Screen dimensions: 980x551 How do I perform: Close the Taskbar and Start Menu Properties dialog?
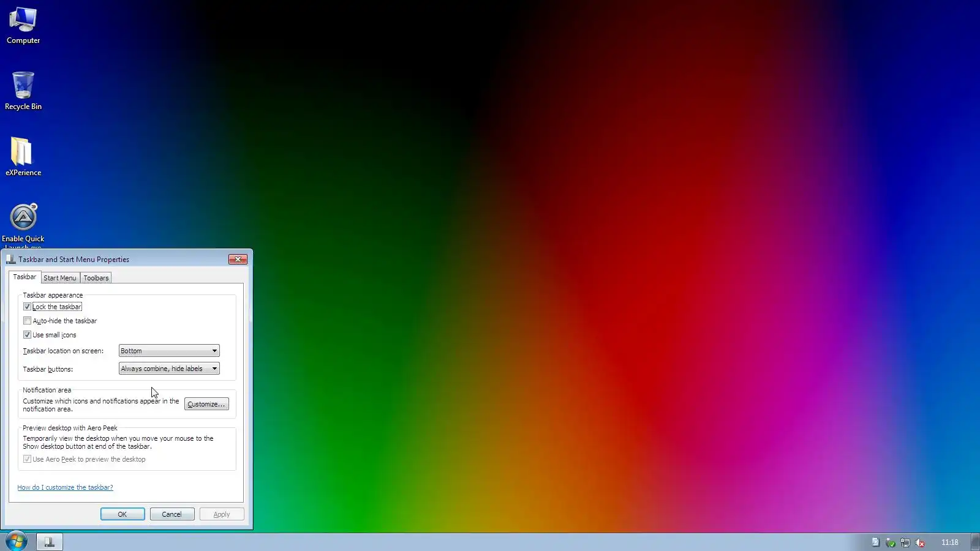[x=238, y=259]
